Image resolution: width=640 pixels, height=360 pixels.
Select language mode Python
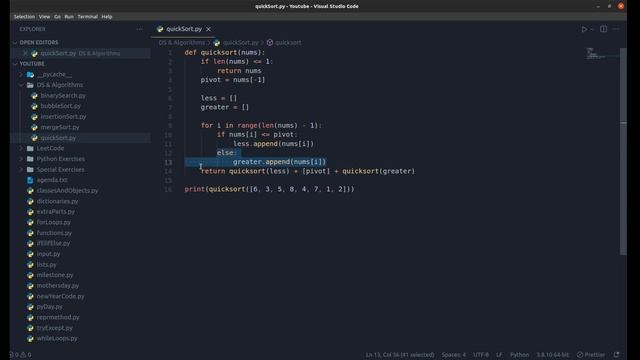click(519, 355)
